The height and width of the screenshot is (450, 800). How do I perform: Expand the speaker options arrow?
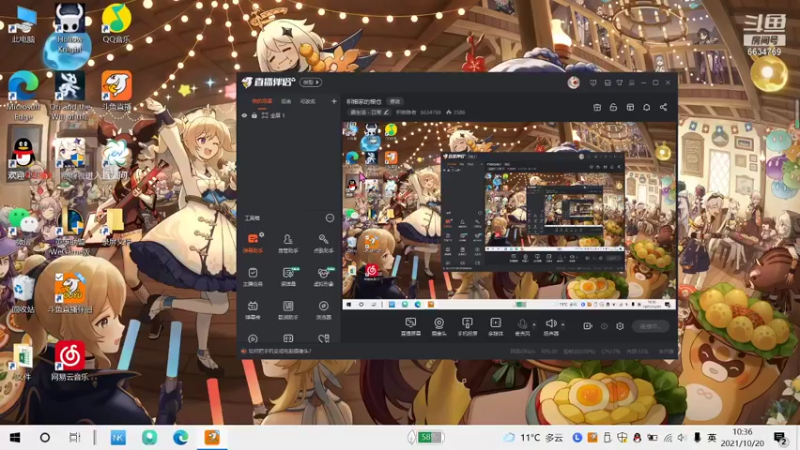[563, 324]
